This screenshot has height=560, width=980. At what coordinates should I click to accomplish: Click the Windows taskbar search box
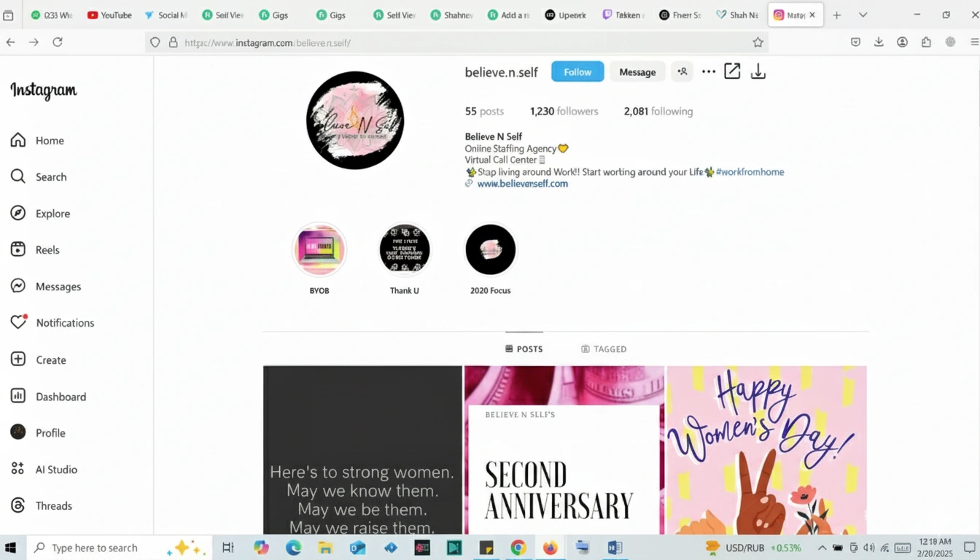pos(119,548)
